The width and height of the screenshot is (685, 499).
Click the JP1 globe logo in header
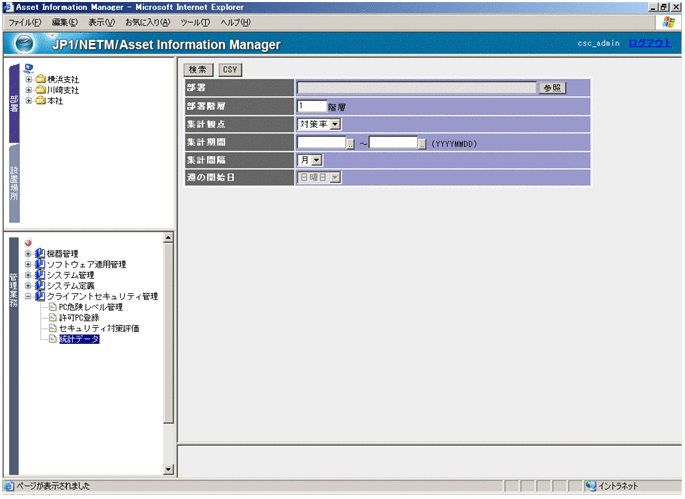point(27,44)
